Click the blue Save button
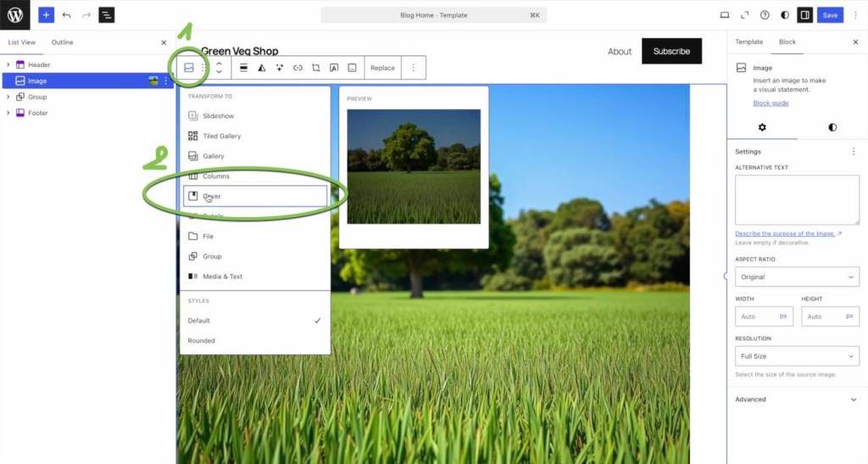 point(830,15)
